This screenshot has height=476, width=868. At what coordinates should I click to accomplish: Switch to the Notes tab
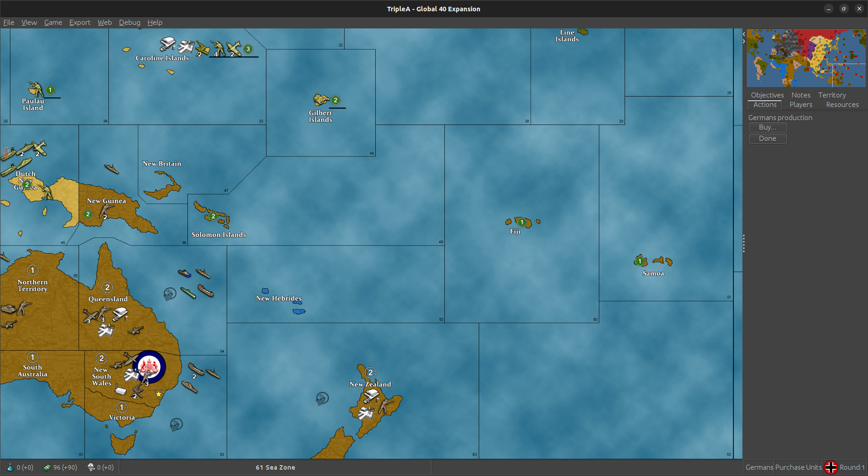[801, 95]
